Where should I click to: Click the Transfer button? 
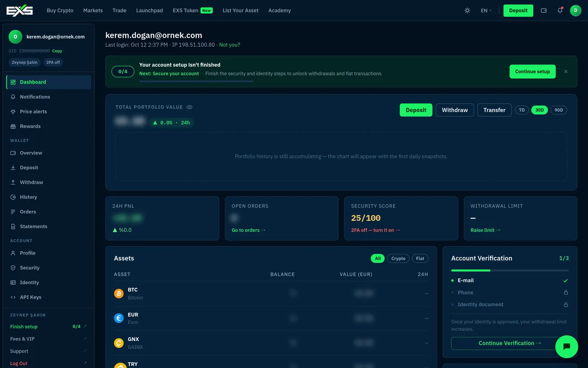pos(494,110)
